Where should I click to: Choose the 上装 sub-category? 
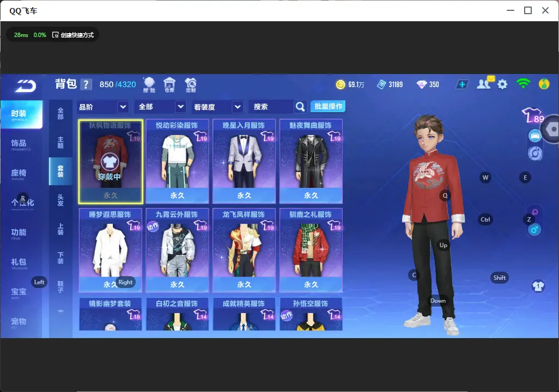click(x=60, y=229)
